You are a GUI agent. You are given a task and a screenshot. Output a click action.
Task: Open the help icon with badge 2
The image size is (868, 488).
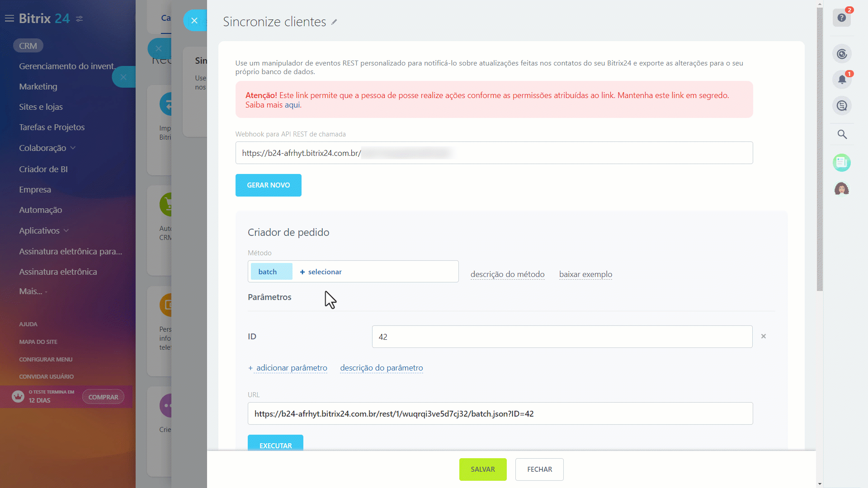(842, 18)
